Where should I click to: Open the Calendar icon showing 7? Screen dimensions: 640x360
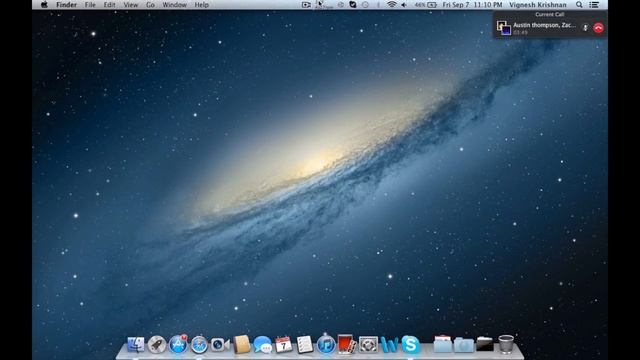[283, 345]
